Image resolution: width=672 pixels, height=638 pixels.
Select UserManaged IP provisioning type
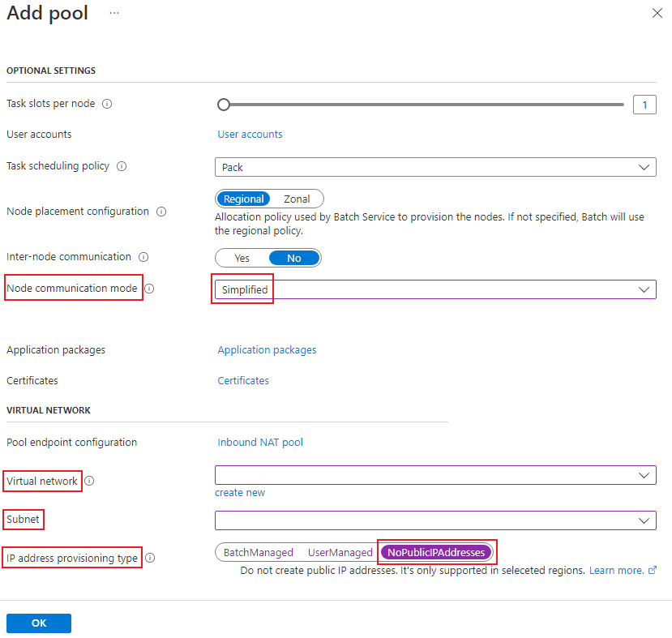pos(340,553)
